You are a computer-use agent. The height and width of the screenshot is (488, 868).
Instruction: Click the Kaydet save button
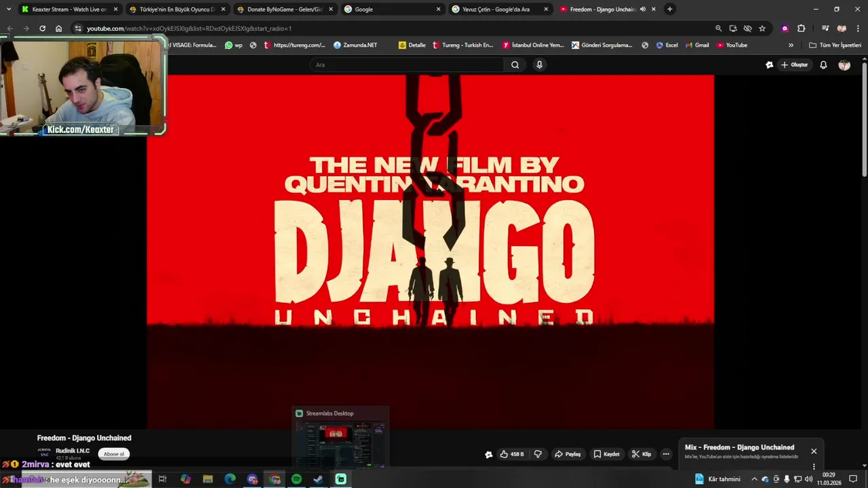pyautogui.click(x=606, y=454)
